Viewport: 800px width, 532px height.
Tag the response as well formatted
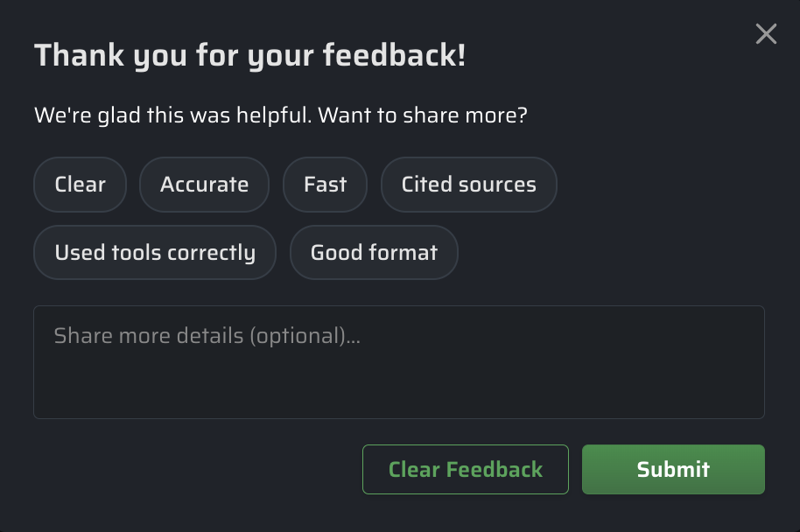[374, 253]
